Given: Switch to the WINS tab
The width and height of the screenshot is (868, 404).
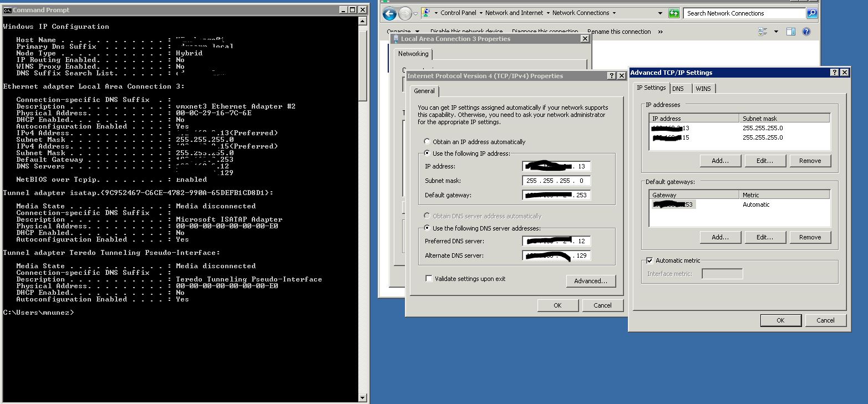Looking at the screenshot, I should coord(703,89).
